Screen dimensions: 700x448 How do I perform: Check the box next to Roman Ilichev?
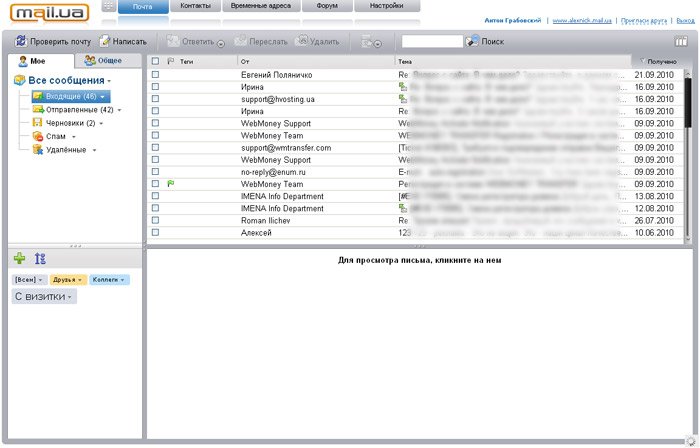click(155, 220)
